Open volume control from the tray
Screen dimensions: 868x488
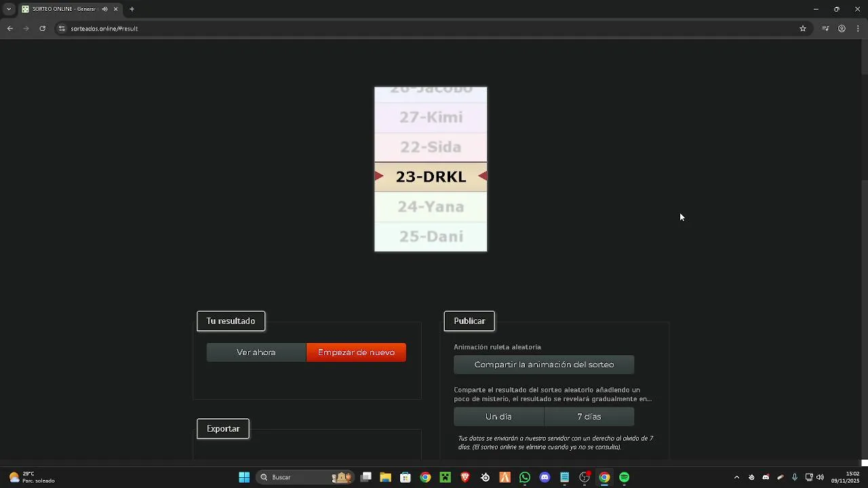tap(821, 477)
